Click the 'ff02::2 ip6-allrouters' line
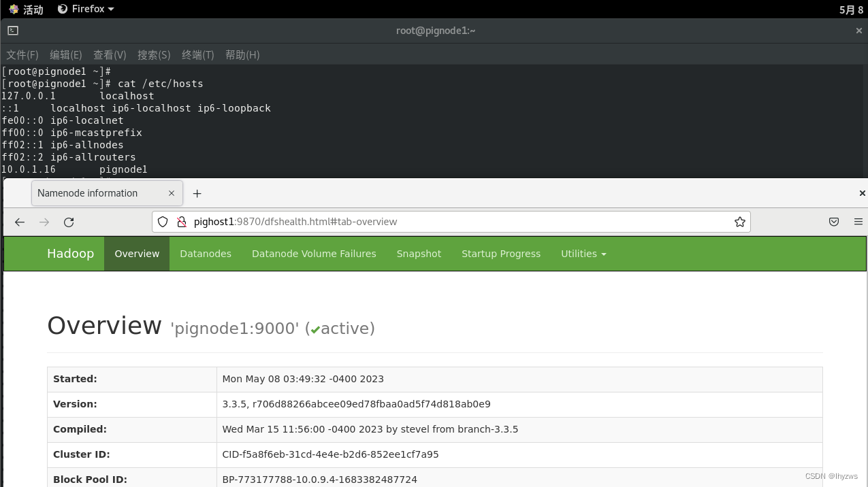Image resolution: width=868 pixels, height=487 pixels. [x=68, y=157]
